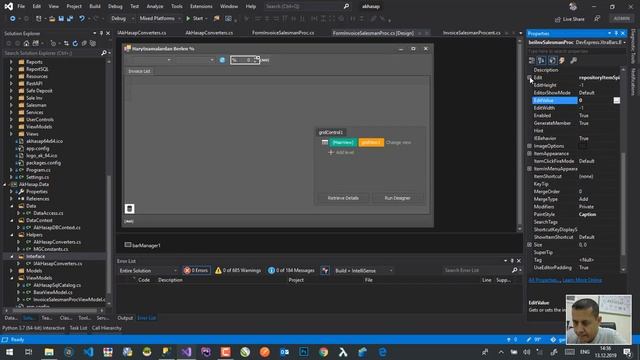The height and width of the screenshot is (360, 640).
Task: Open the Extensions menu
Action: click(x=201, y=7)
